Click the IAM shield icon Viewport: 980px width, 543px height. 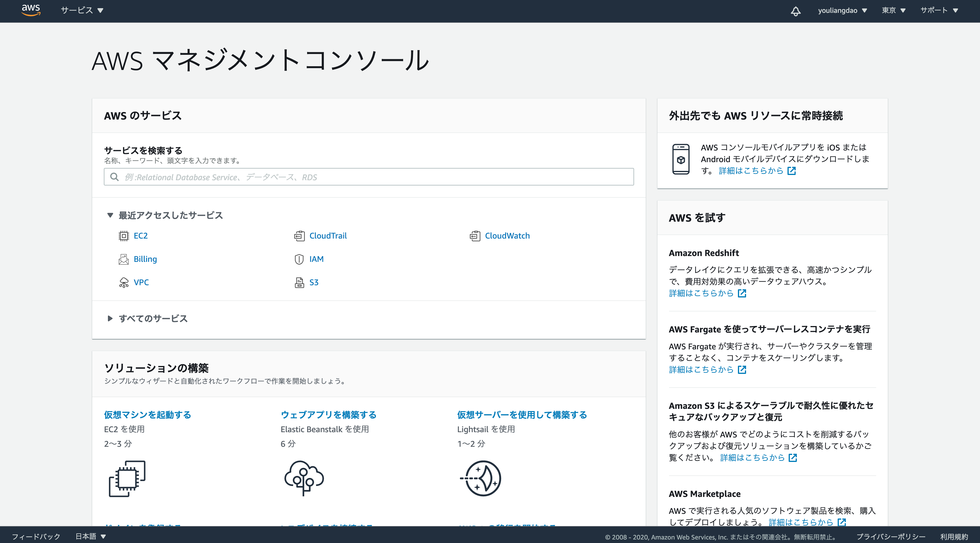coord(300,259)
